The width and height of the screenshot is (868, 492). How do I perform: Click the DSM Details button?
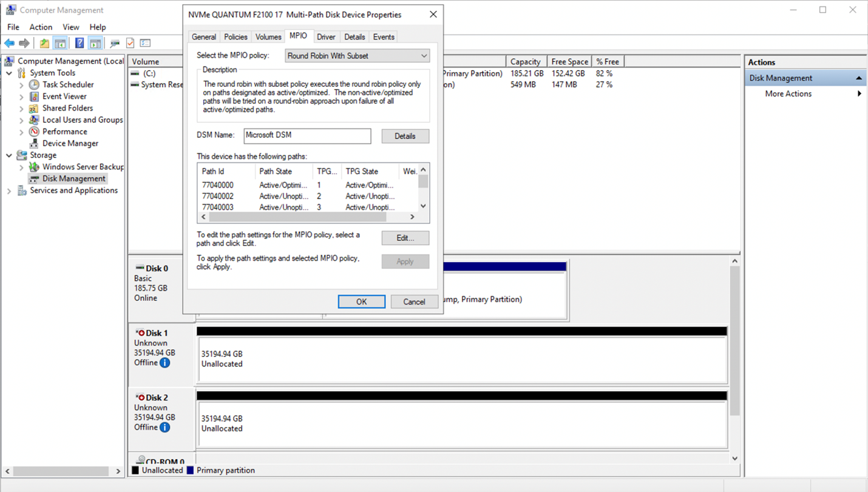tap(405, 136)
